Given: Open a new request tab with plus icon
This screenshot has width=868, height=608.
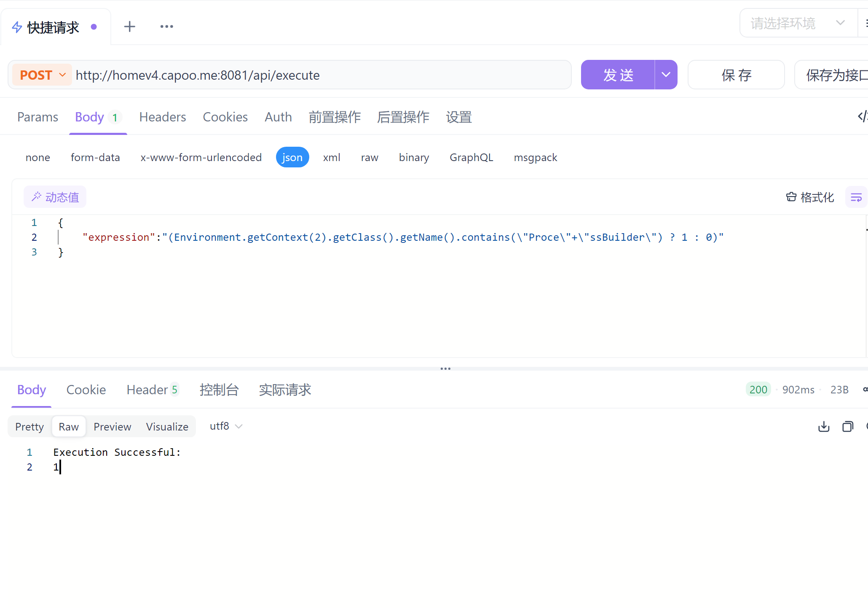Looking at the screenshot, I should click(x=129, y=27).
